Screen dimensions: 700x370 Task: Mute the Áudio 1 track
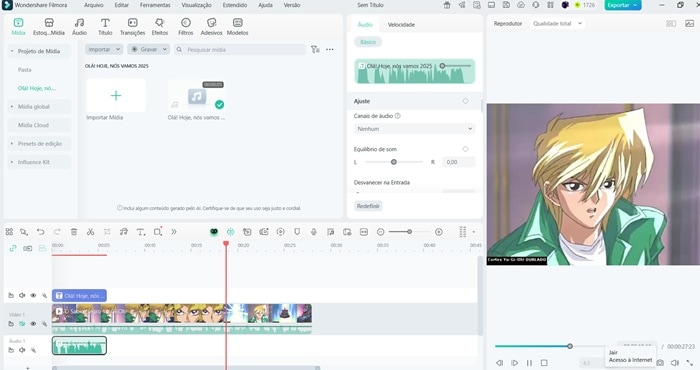click(22, 350)
